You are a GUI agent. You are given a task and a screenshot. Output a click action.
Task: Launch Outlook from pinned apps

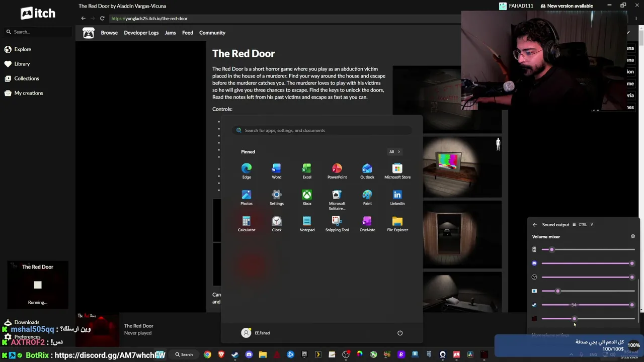coord(367,171)
